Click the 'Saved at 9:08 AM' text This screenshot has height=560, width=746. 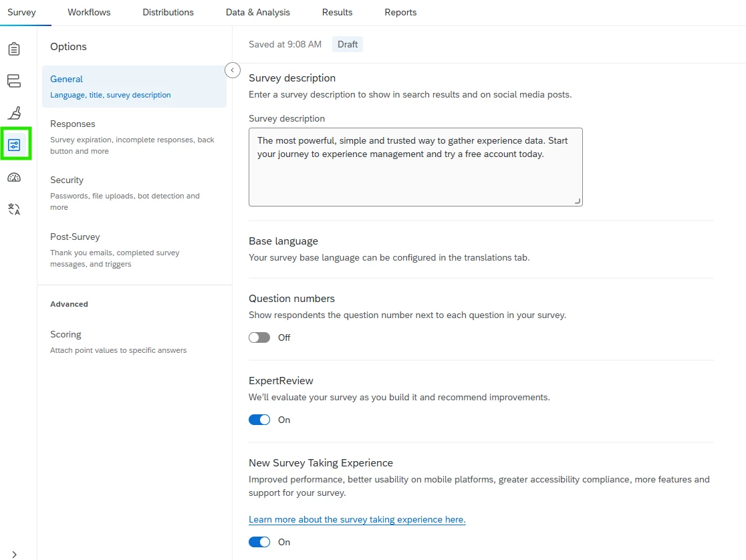tap(285, 44)
